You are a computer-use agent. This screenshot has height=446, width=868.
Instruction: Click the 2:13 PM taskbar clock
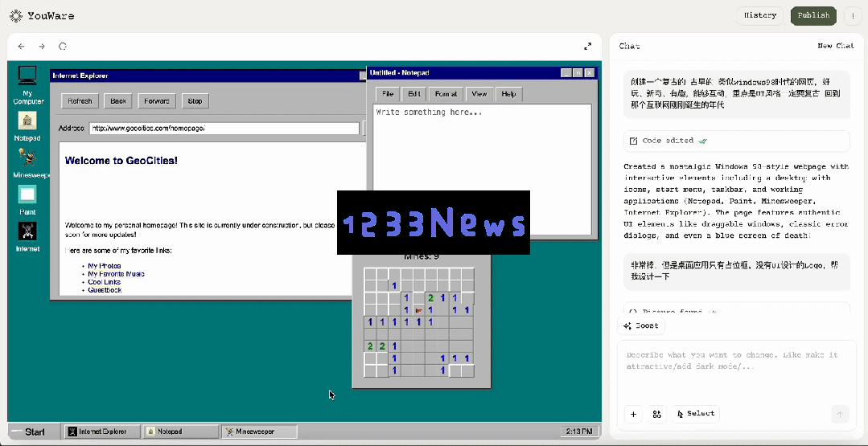point(578,432)
